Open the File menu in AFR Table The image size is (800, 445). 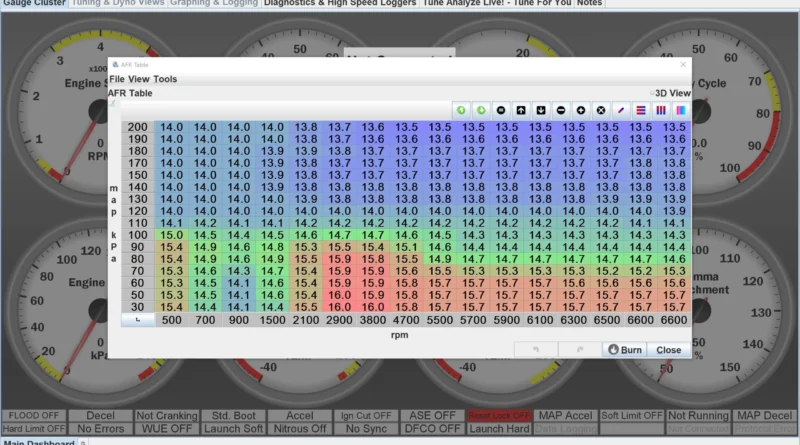[x=117, y=78]
